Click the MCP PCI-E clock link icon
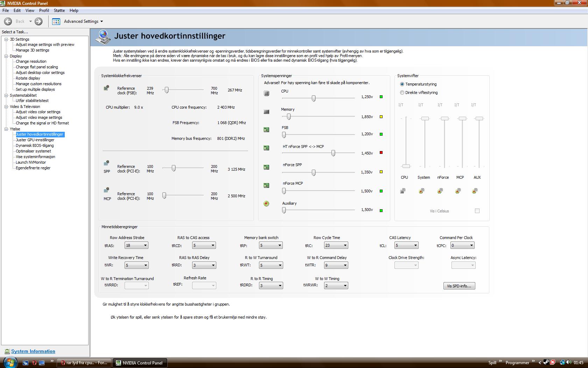Viewport: 588px width, 368px height. pos(106,190)
